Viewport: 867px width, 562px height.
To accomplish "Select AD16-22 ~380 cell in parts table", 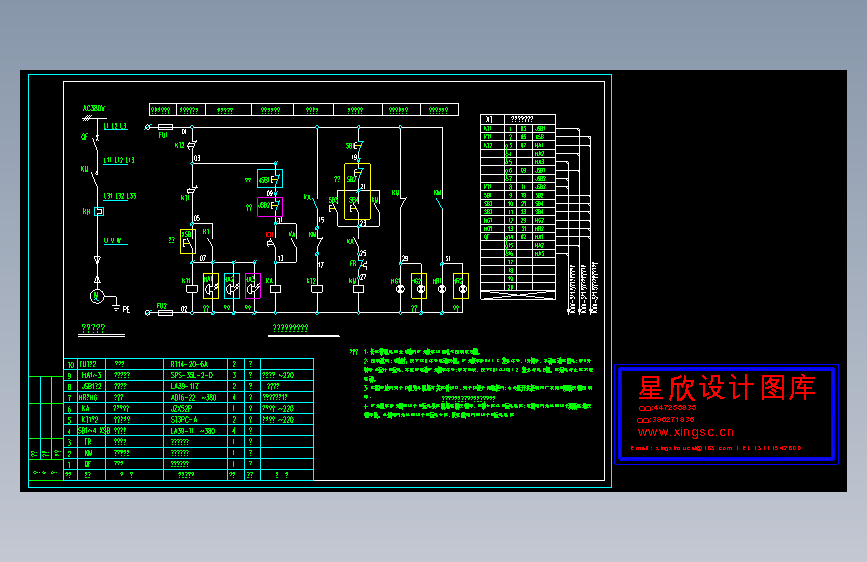I will pos(193,397).
